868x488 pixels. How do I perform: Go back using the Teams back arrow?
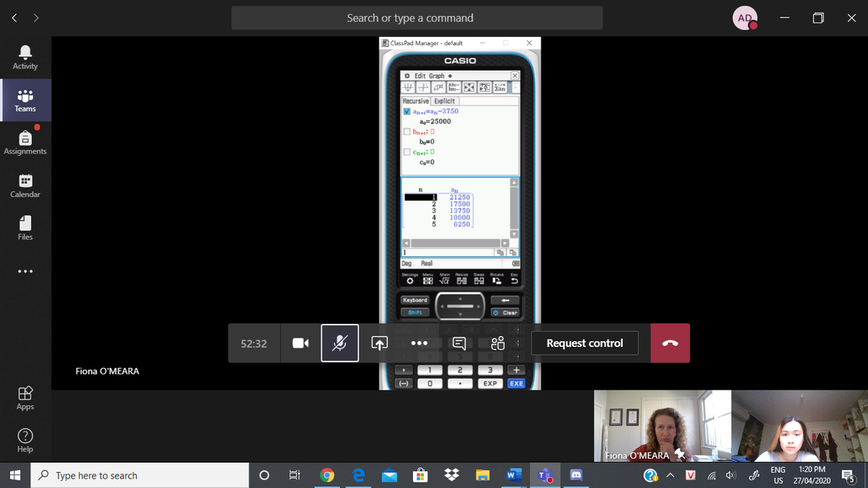click(x=14, y=18)
